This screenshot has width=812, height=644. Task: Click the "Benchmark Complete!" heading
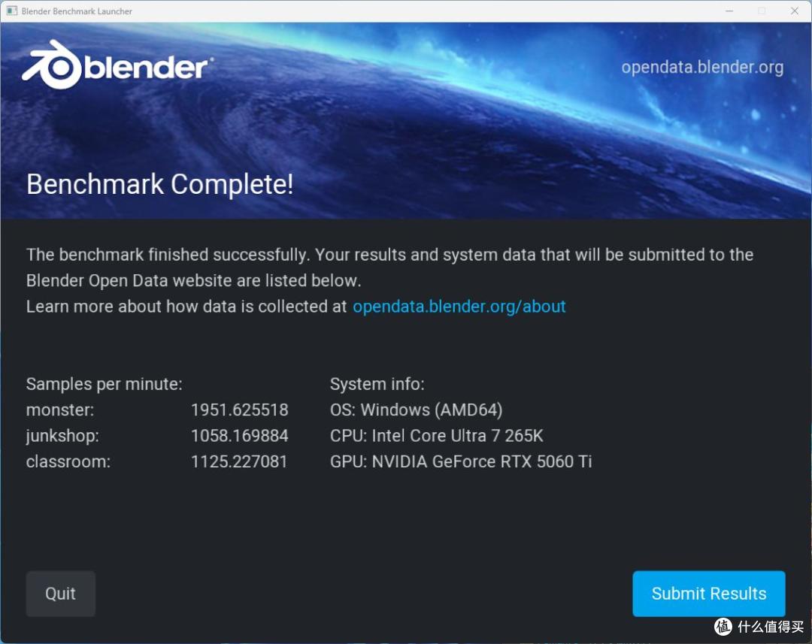point(160,184)
